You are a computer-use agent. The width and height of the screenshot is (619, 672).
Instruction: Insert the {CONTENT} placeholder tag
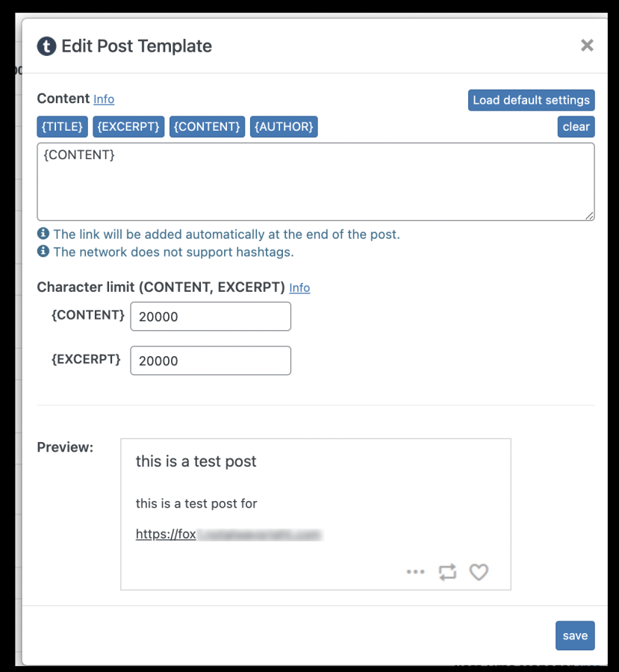207,127
